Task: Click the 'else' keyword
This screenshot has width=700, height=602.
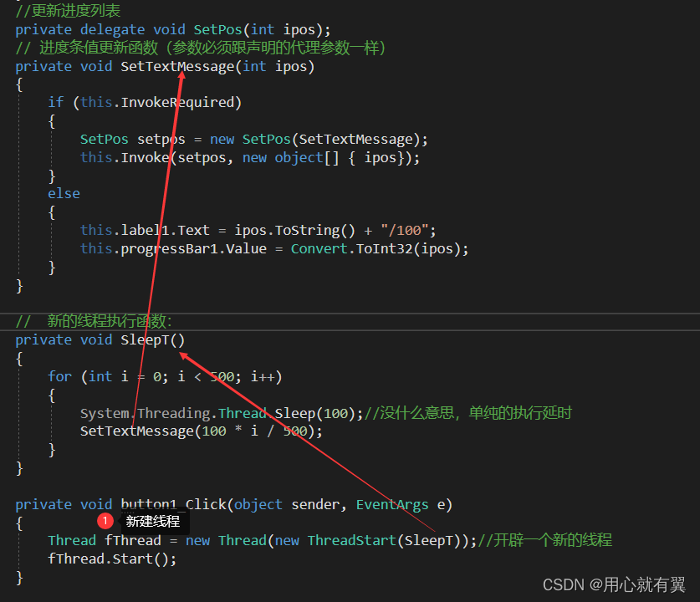Action: coord(64,194)
